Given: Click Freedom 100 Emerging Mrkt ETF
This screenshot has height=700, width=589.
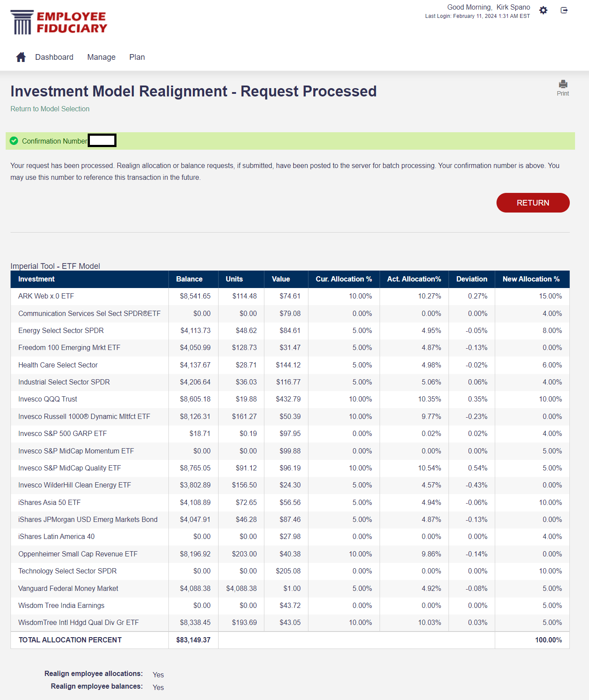Looking at the screenshot, I should pos(69,348).
